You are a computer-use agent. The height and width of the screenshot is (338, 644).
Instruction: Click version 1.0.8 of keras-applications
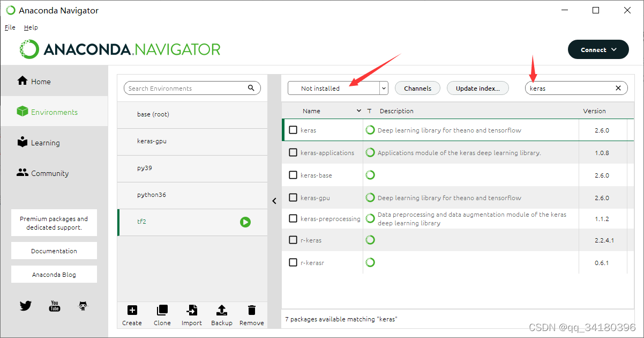[602, 153]
